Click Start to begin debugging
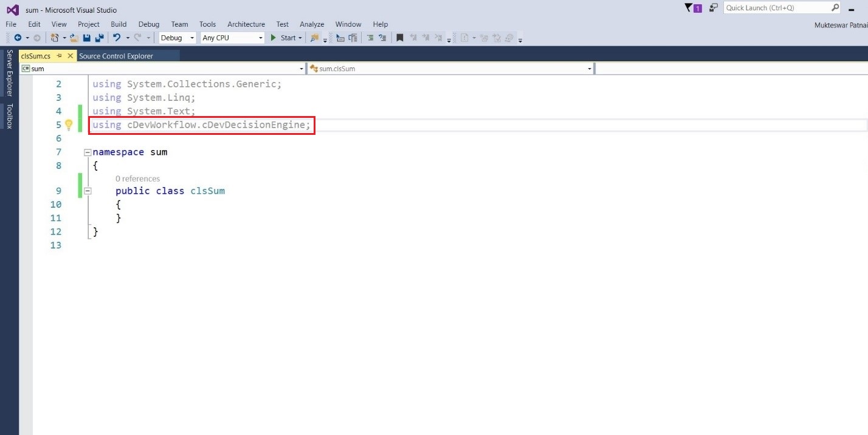 286,38
